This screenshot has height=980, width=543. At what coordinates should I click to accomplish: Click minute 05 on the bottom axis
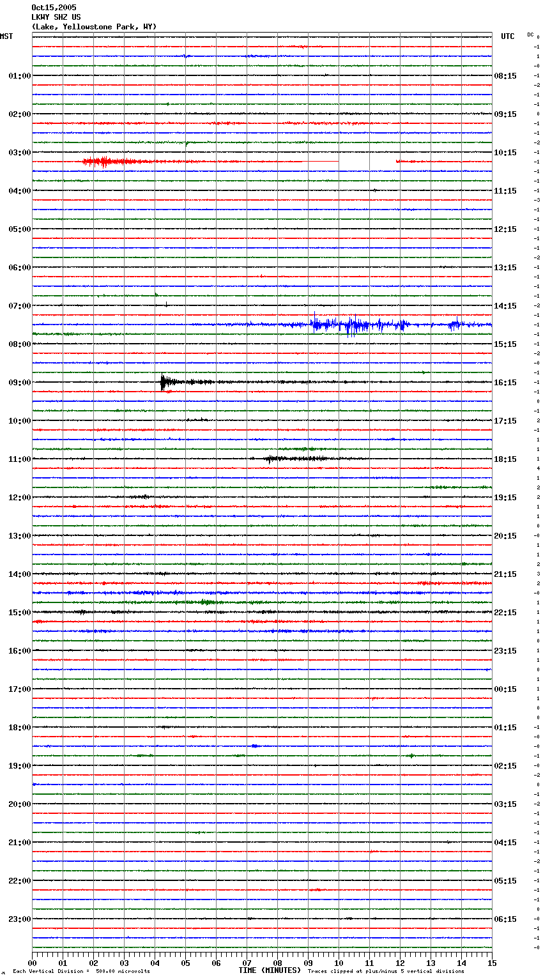(186, 963)
